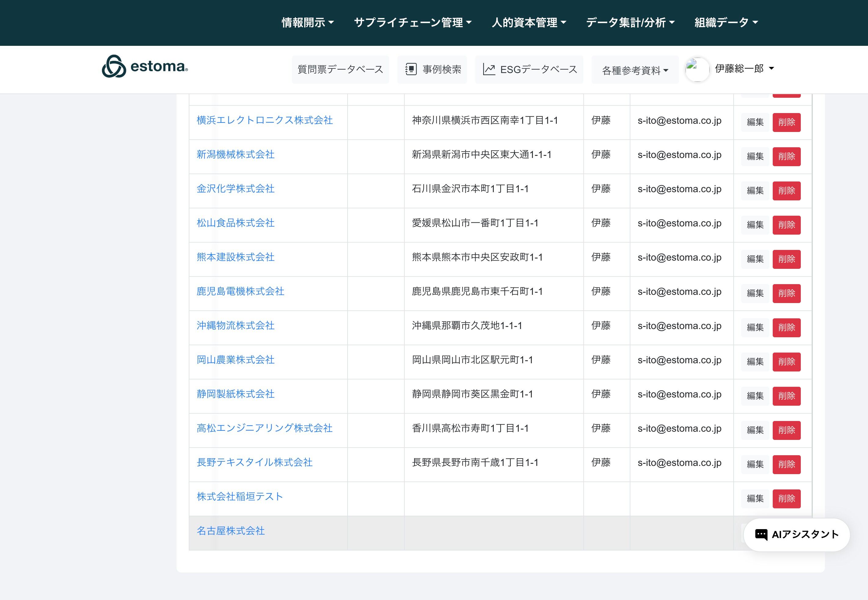Open the 組織データ menu
The width and height of the screenshot is (868, 600).
726,23
